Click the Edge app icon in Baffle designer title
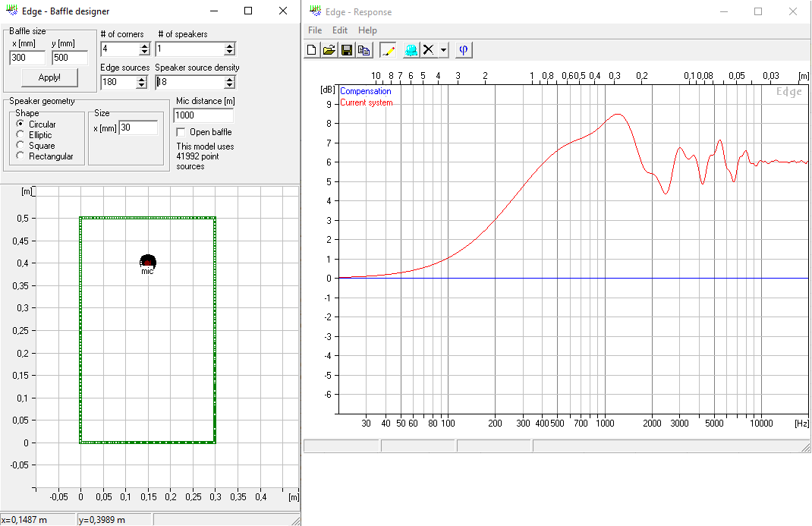 coord(11,11)
